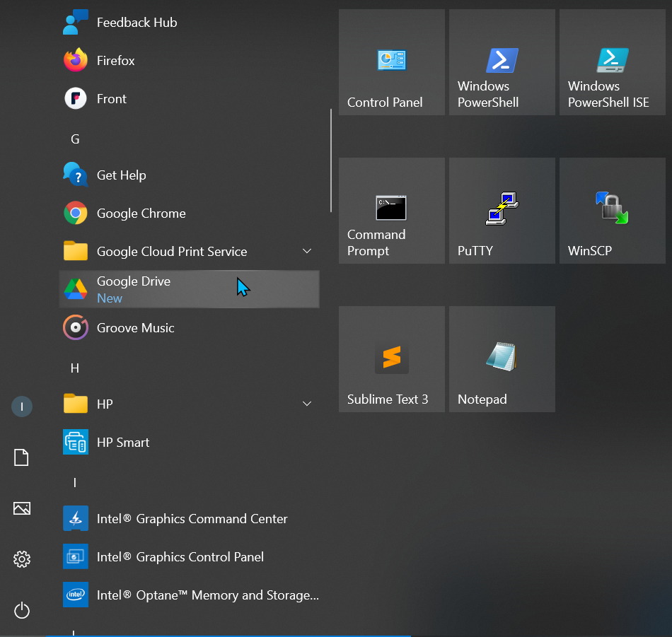This screenshot has width=672, height=637.
Task: Open Intel Optane Memory and Storage
Action: pos(189,595)
